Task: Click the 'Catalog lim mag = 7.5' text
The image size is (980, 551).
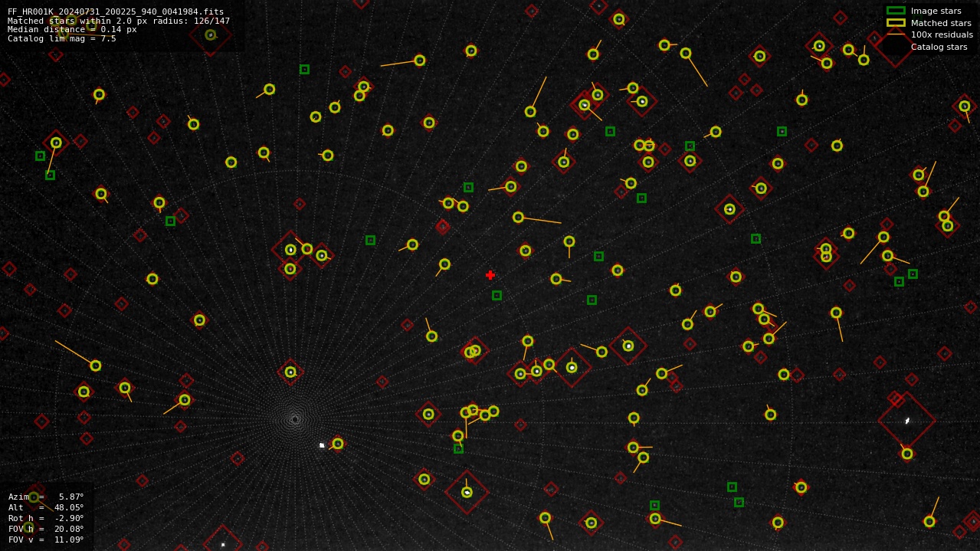Action: coord(62,39)
